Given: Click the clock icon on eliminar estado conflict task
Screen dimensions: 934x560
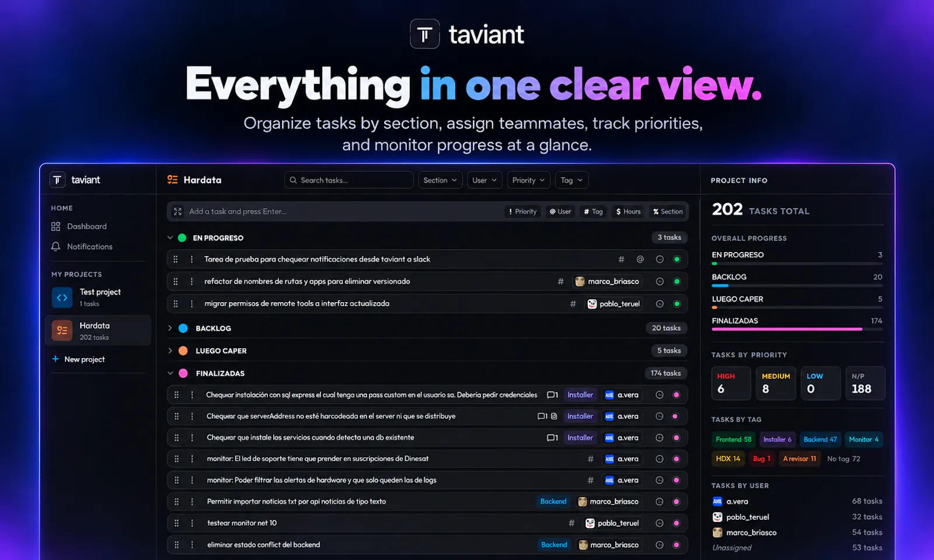Looking at the screenshot, I should click(x=660, y=545).
